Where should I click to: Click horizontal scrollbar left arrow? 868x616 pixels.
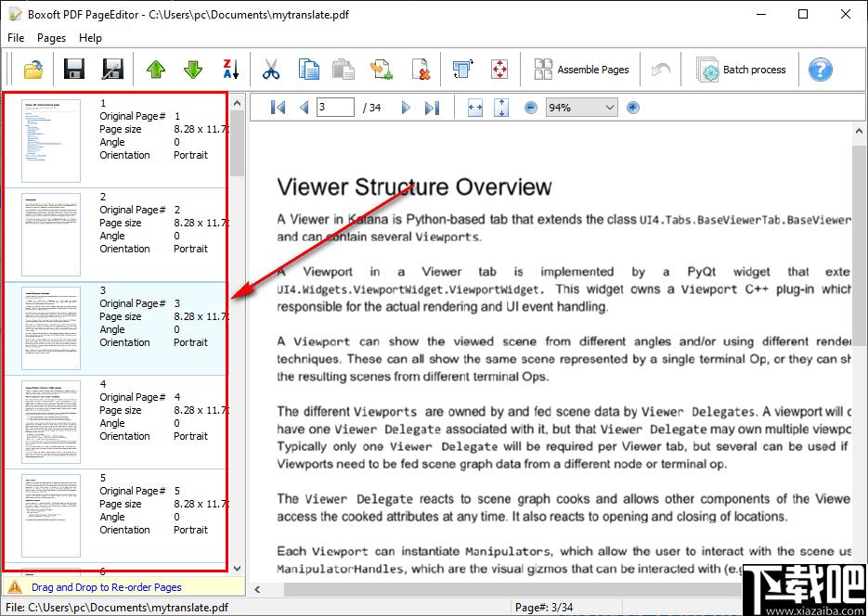pos(257,589)
